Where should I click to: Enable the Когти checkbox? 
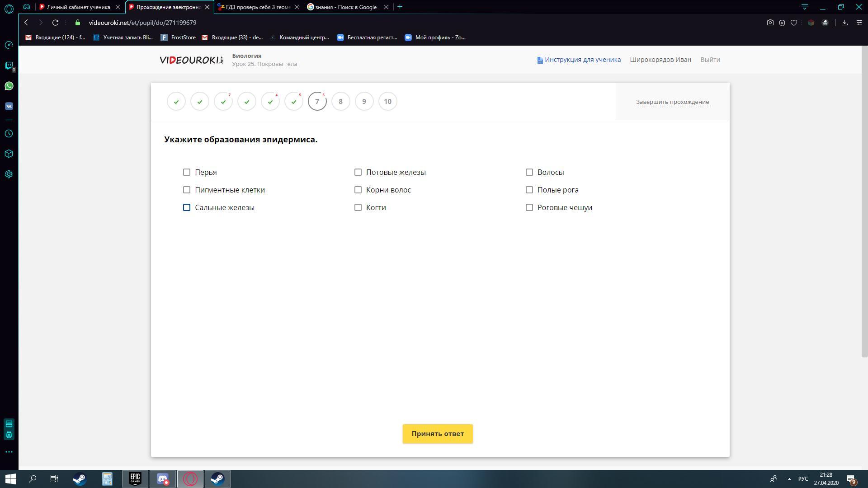(358, 207)
